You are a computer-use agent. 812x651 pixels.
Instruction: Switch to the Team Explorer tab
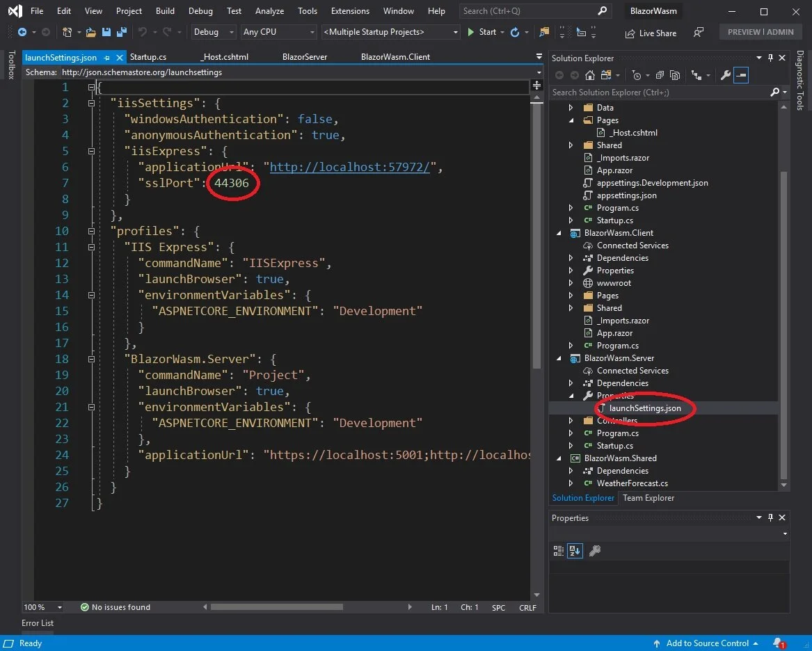648,498
